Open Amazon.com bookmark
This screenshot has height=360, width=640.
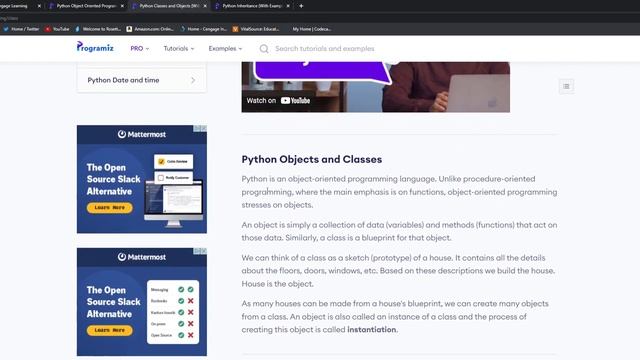click(150, 29)
